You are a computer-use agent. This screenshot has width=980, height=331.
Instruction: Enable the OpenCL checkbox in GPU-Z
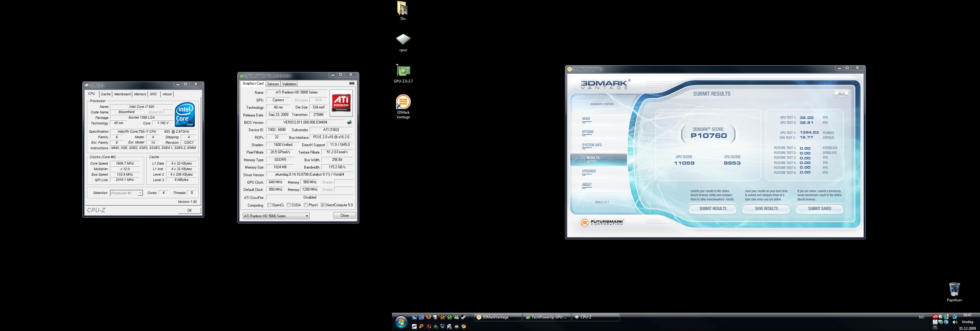(269, 205)
